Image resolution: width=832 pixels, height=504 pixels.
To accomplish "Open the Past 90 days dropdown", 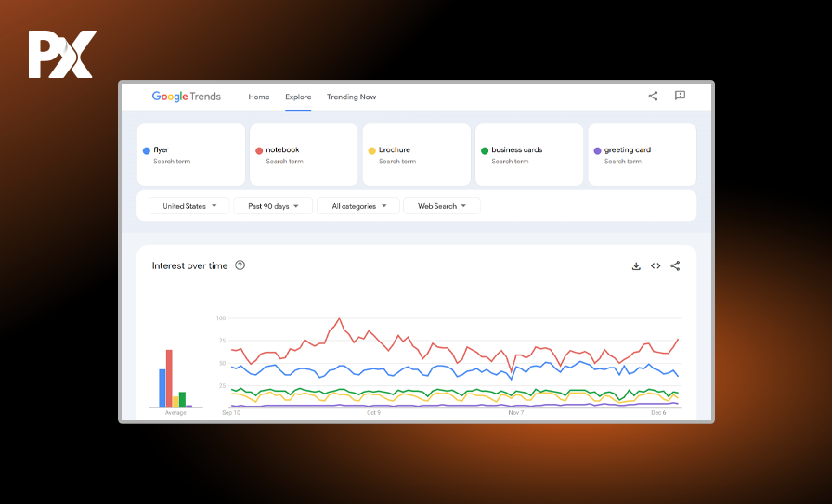I will pyautogui.click(x=272, y=206).
